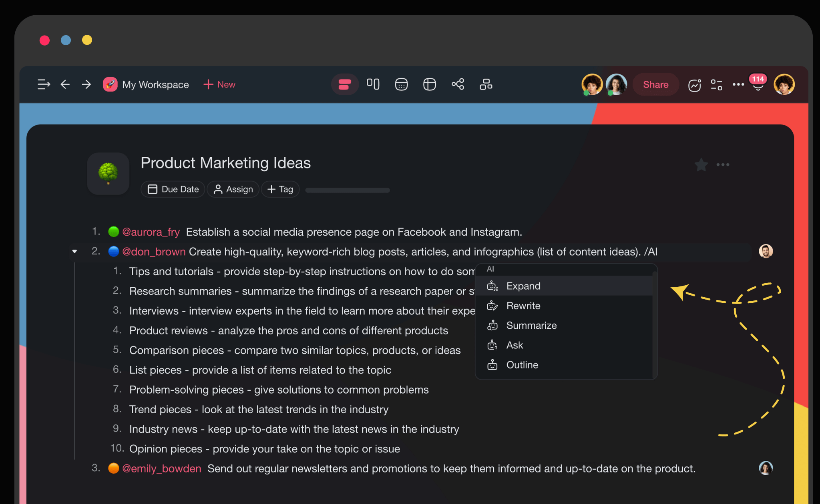This screenshot has height=504, width=820.
Task: Click the blue status dot for don_brown
Action: 114,251
